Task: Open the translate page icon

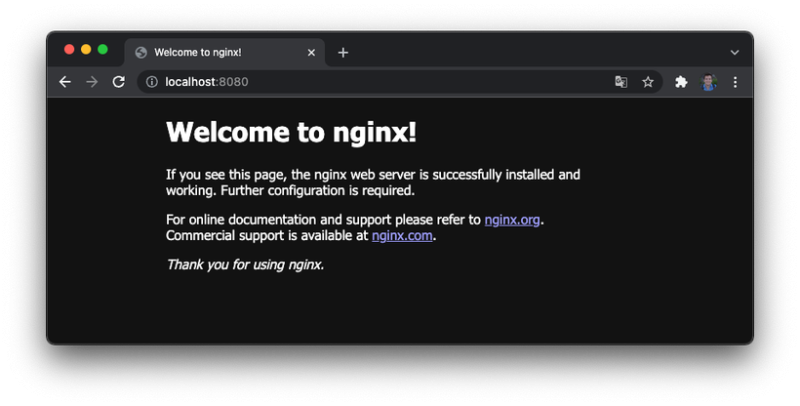Action: click(621, 82)
